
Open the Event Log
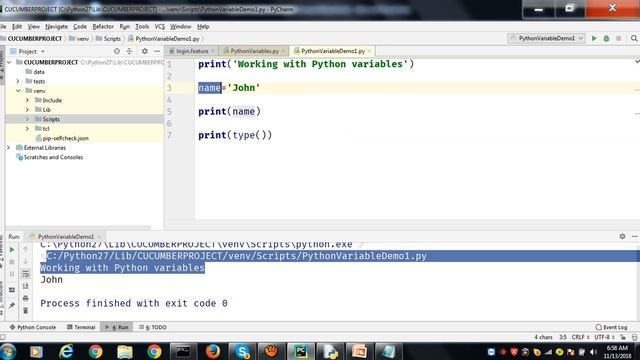coord(611,327)
